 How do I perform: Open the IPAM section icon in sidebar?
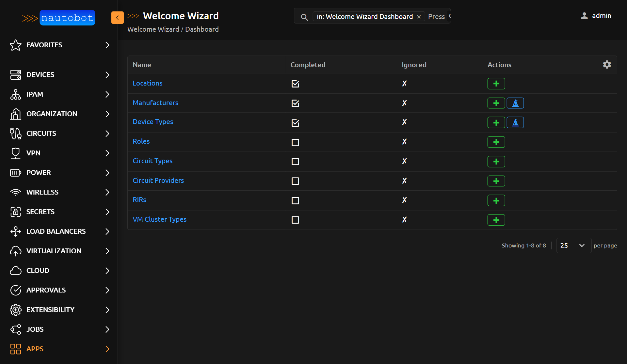15,94
